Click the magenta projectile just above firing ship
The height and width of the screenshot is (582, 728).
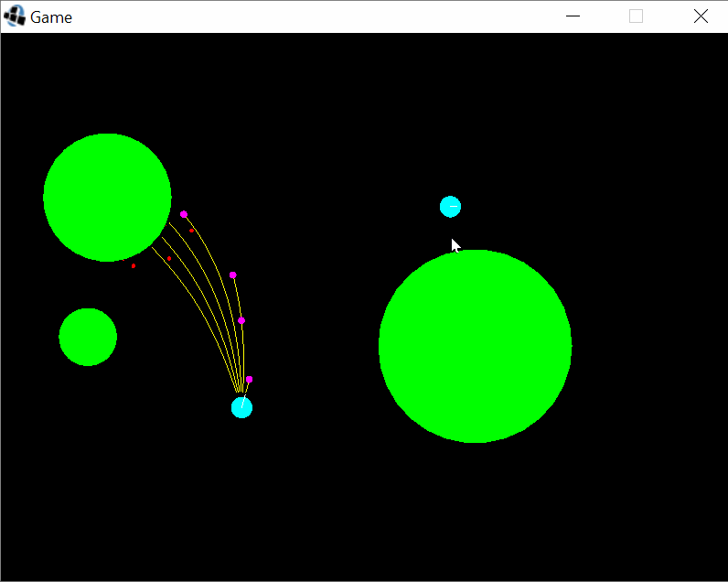(249, 380)
